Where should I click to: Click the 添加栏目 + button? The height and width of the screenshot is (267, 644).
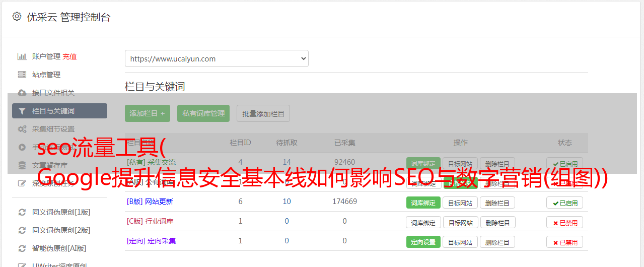coord(148,113)
